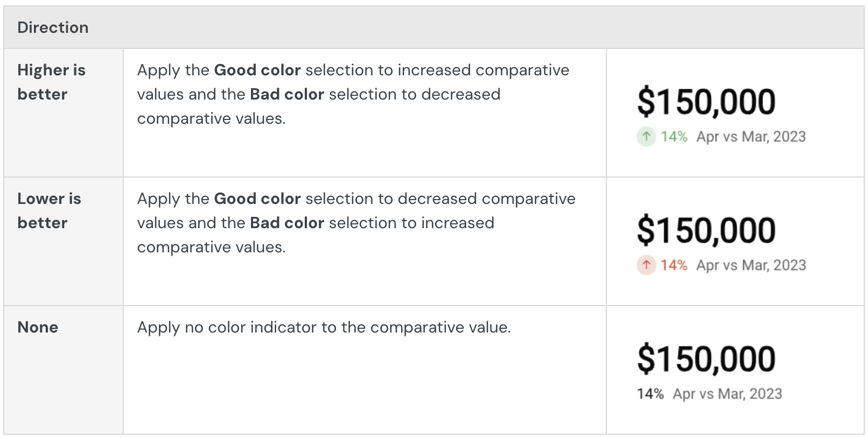The width and height of the screenshot is (868, 438).
Task: Click the red up arrow icon
Action: (646, 265)
